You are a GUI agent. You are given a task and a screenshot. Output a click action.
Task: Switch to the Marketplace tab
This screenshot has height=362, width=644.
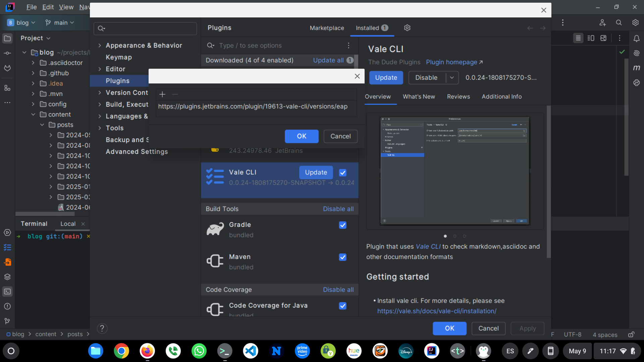click(327, 28)
